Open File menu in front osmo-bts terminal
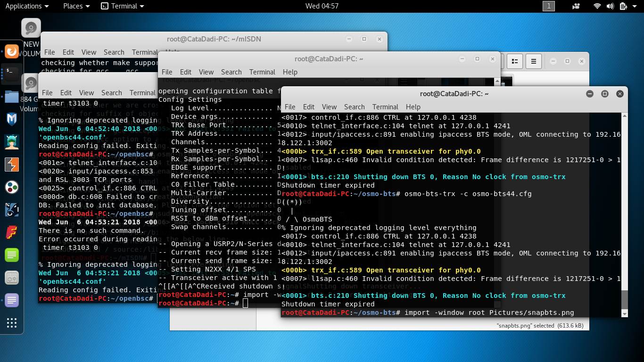Image resolution: width=644 pixels, height=362 pixels. pos(290,107)
